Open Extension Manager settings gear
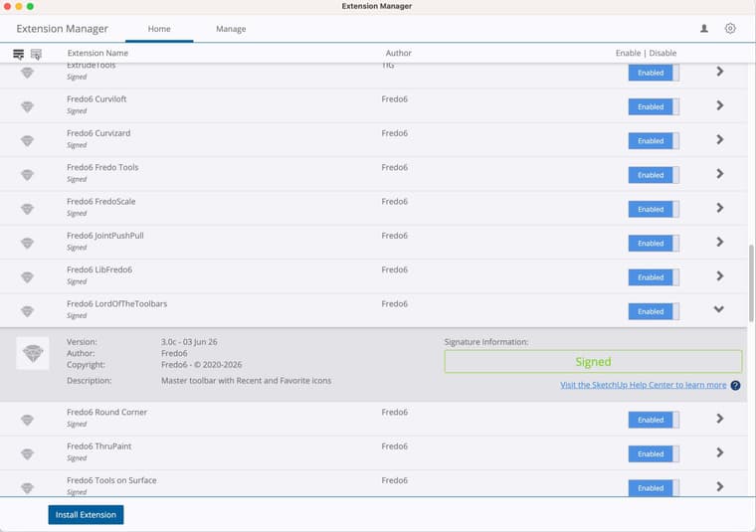 coord(730,29)
